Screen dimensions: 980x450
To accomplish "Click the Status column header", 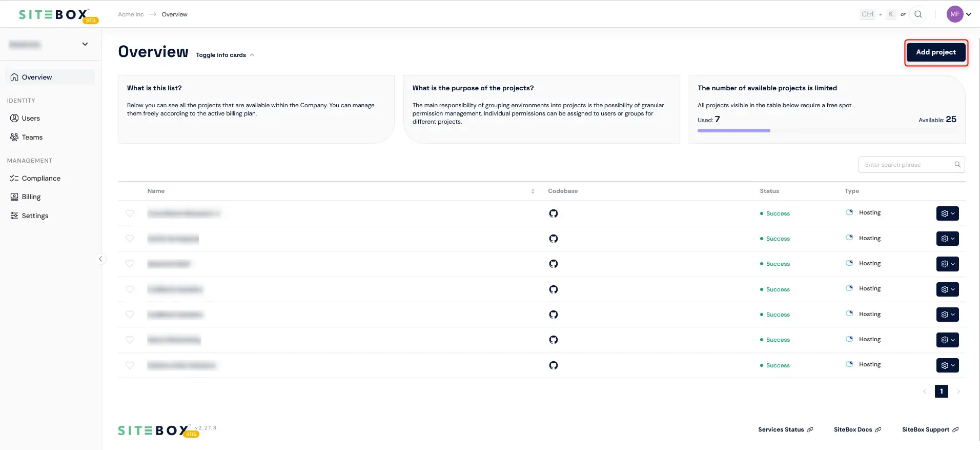I will (x=769, y=191).
